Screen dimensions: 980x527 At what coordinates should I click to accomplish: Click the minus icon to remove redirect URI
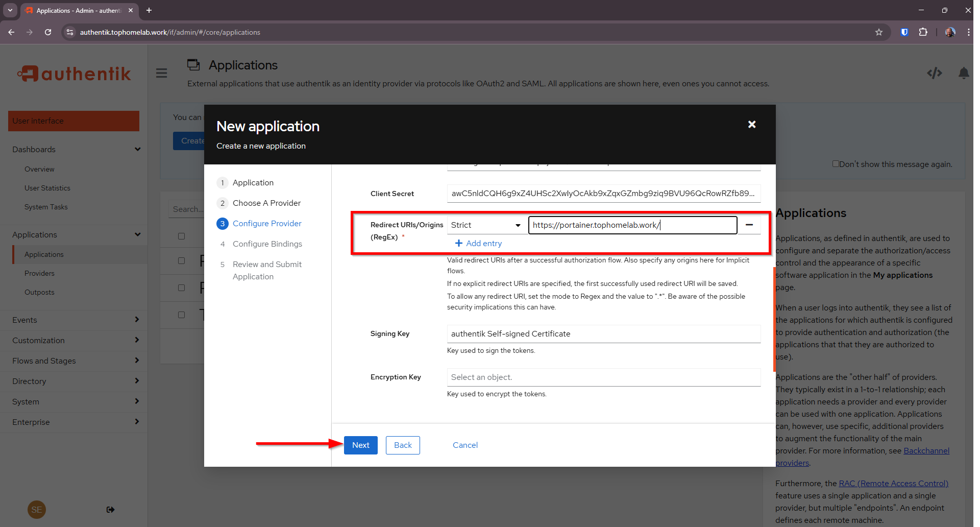pos(749,225)
